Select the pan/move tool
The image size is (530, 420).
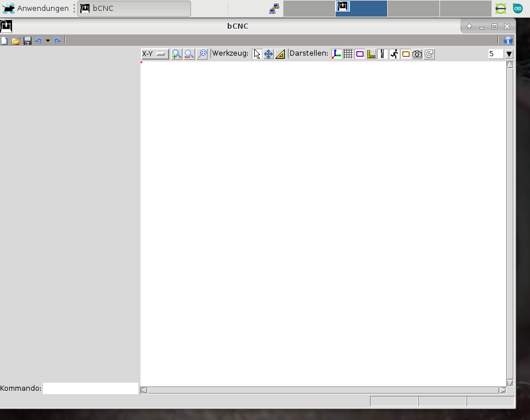(268, 54)
